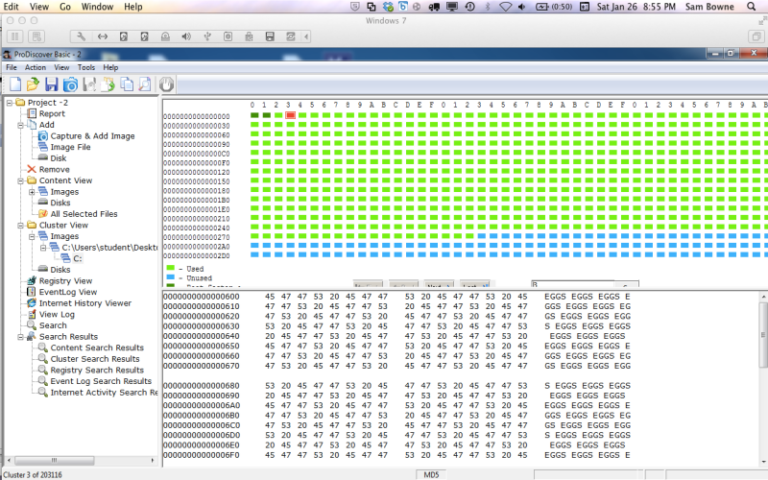The height and width of the screenshot is (480, 768).
Task: Open Internet History Viewer
Action: pyautogui.click(x=84, y=303)
